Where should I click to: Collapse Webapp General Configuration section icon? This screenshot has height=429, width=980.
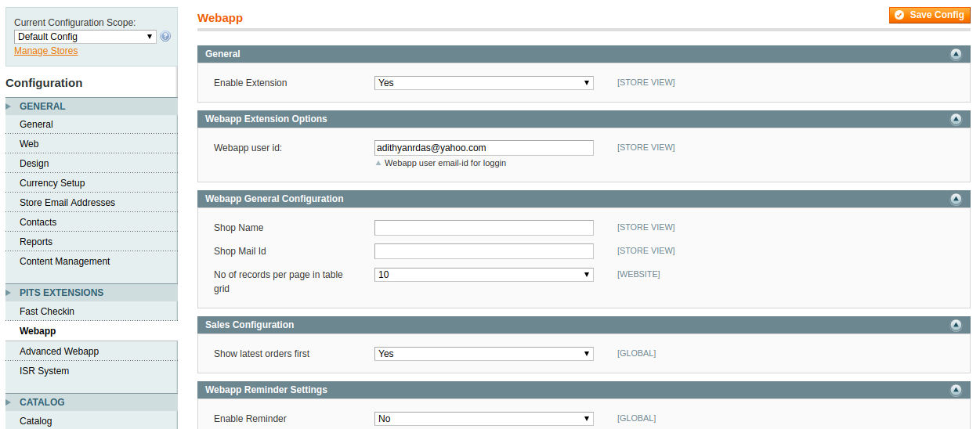tap(955, 199)
